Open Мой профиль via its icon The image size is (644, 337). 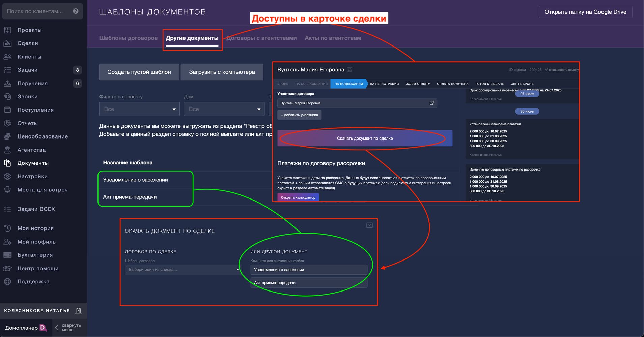[7, 242]
